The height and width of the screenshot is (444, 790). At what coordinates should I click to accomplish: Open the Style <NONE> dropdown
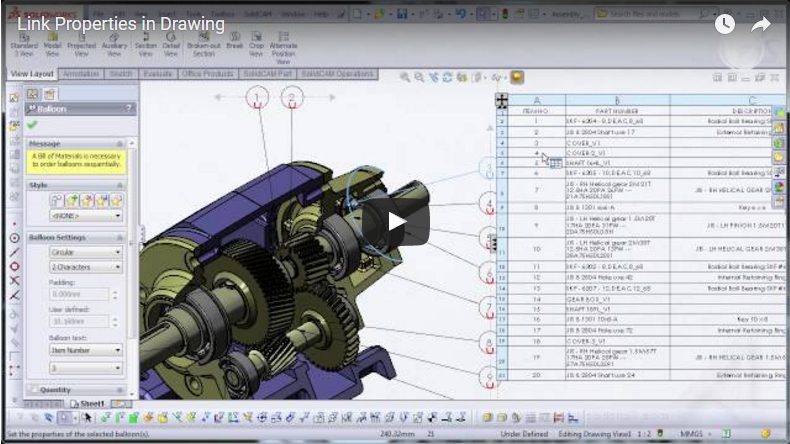click(x=86, y=216)
